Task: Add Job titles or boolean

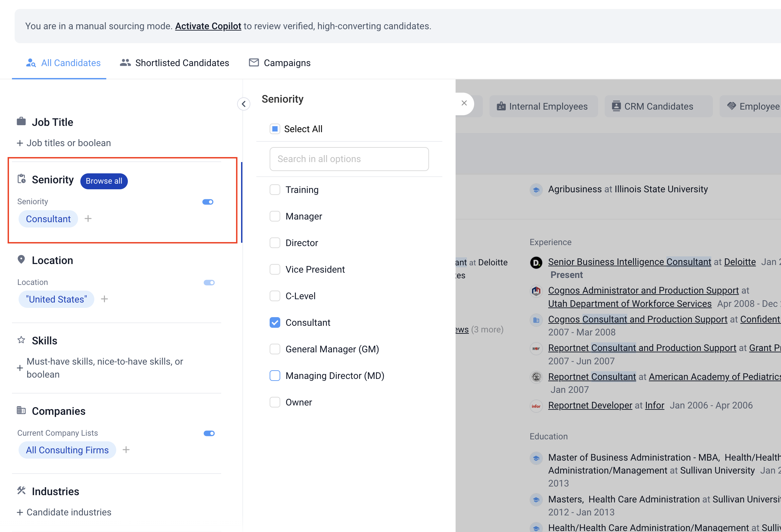Action: tap(64, 143)
